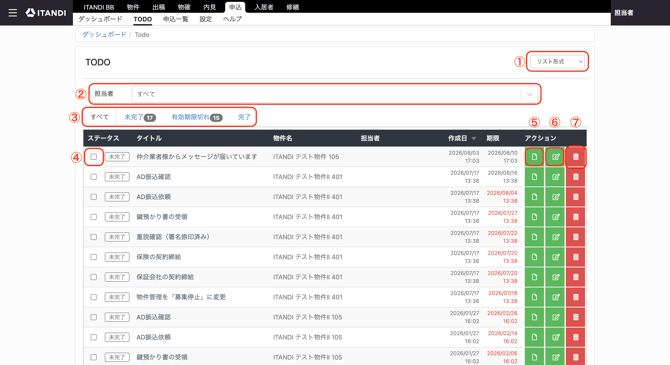The width and height of the screenshot is (670, 365).
Task: Tick the 物件管理を「募集停止」に変更 checkbox
Action: 94,297
